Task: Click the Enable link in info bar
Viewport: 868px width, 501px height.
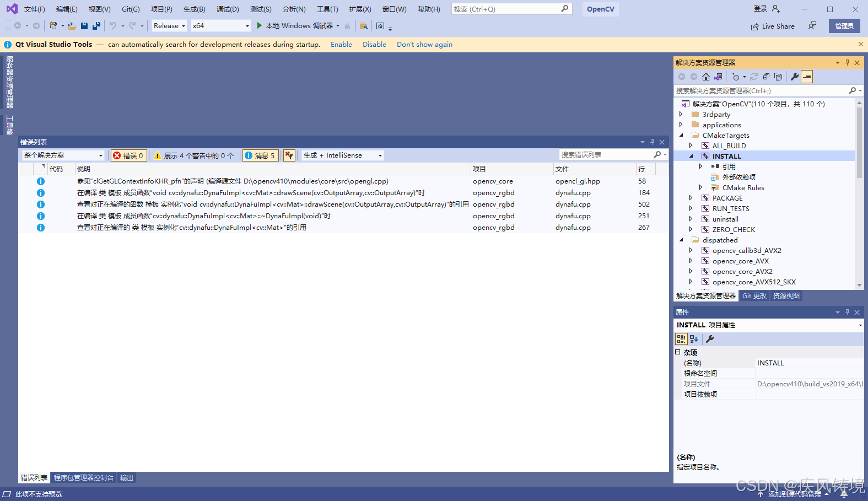Action: click(x=341, y=45)
